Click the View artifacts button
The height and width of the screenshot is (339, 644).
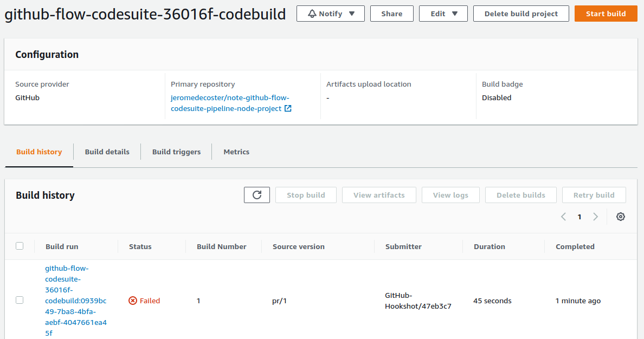click(379, 195)
